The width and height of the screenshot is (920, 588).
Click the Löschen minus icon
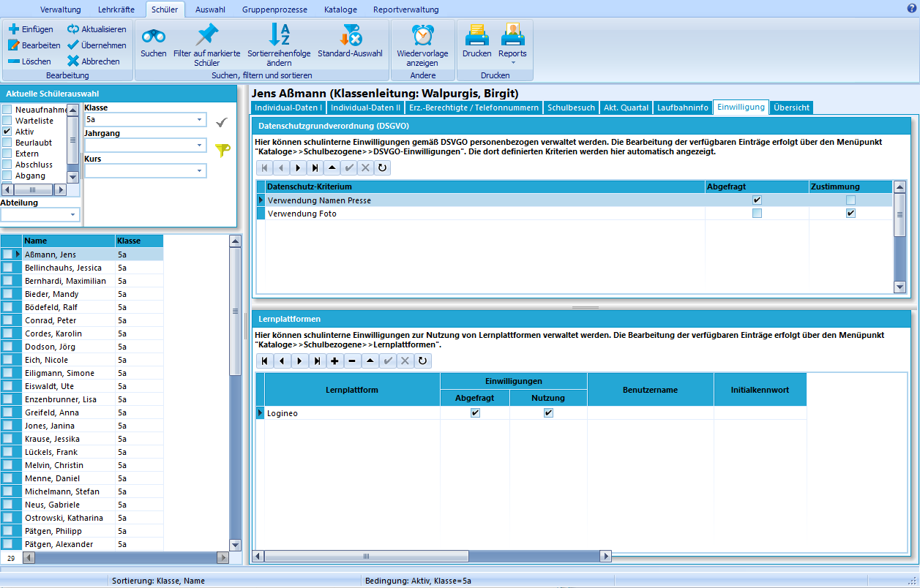[x=13, y=61]
